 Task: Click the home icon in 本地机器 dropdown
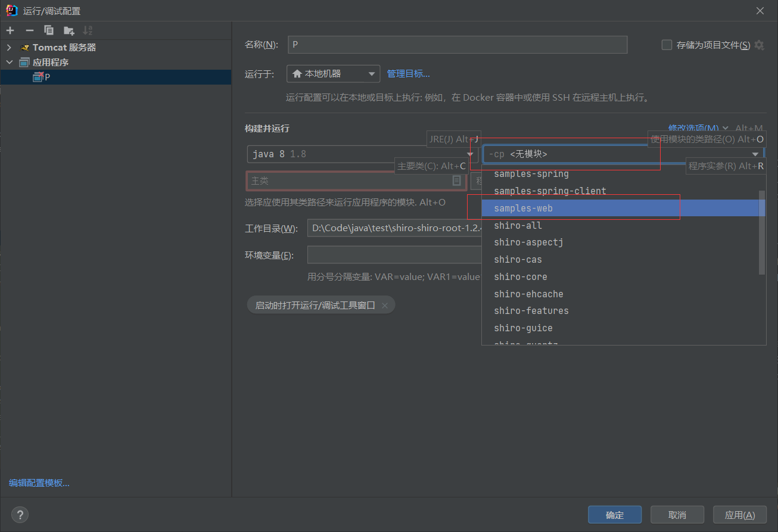click(x=297, y=74)
